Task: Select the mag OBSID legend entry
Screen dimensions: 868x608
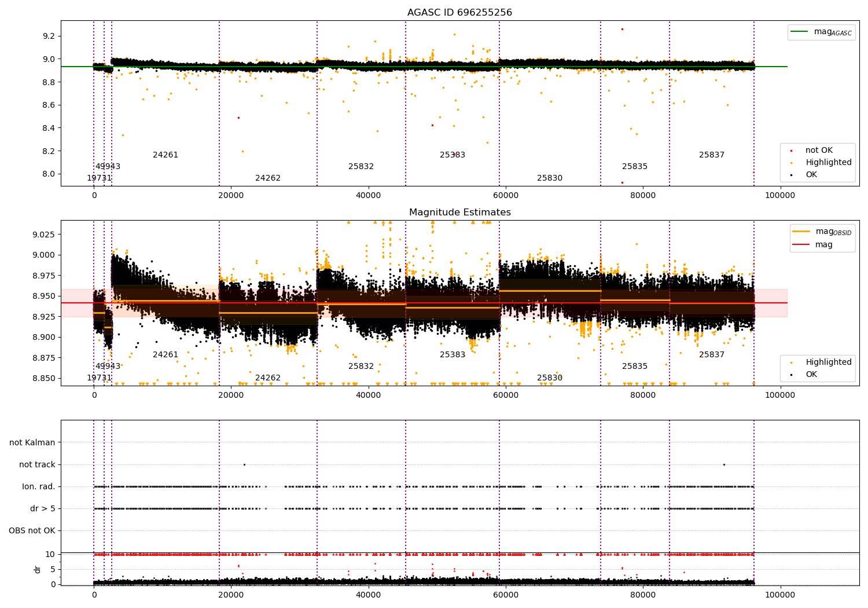Action: coord(823,232)
